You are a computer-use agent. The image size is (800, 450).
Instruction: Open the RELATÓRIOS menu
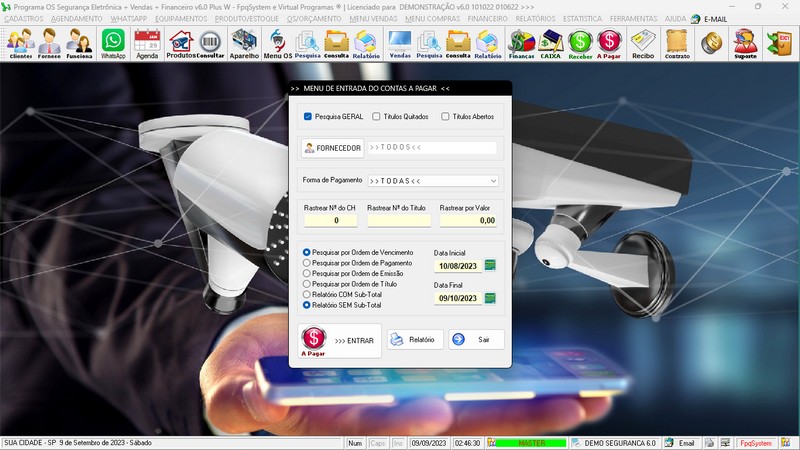[x=534, y=19]
